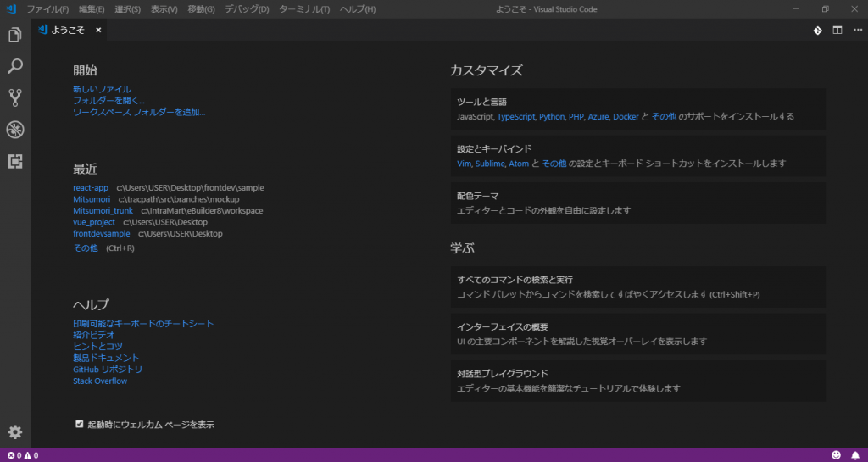This screenshot has width=868, height=462.
Task: Click the 設定とキーバインド card heading
Action: click(x=494, y=149)
